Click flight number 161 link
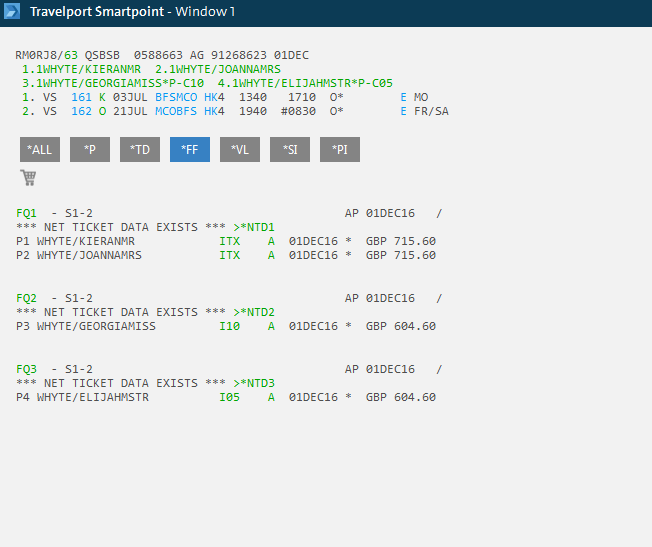 click(x=81, y=97)
